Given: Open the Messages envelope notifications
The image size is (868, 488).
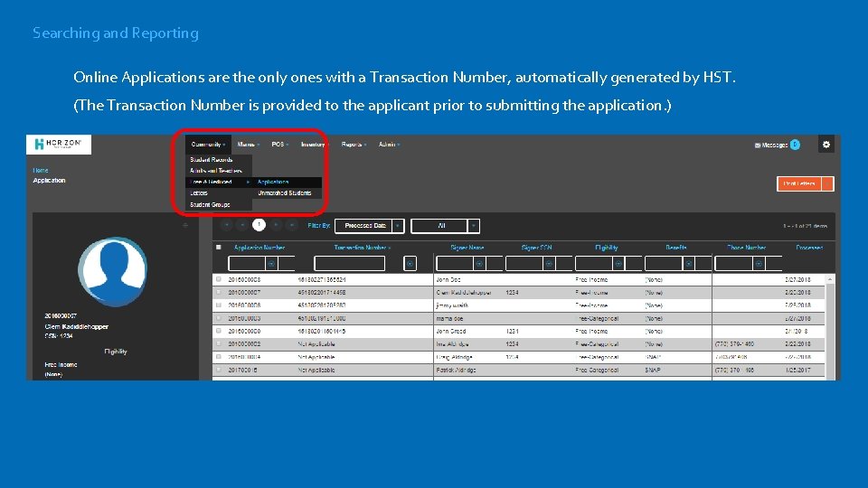Looking at the screenshot, I should click(x=777, y=145).
